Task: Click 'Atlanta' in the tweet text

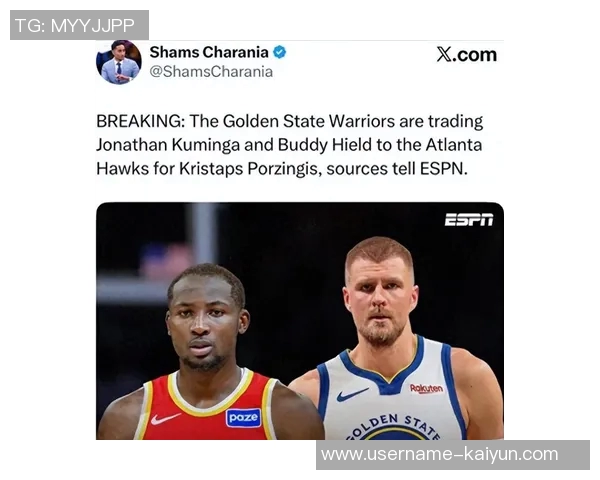Action: pyautogui.click(x=453, y=145)
